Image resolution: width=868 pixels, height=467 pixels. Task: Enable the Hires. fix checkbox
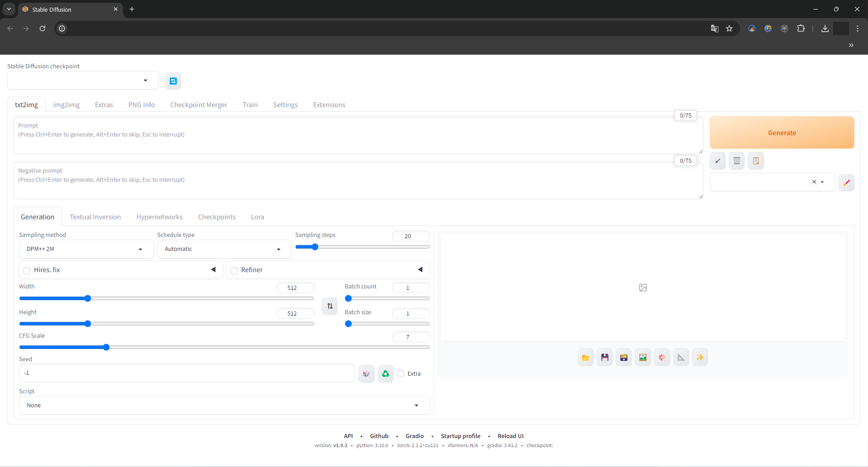(27, 270)
